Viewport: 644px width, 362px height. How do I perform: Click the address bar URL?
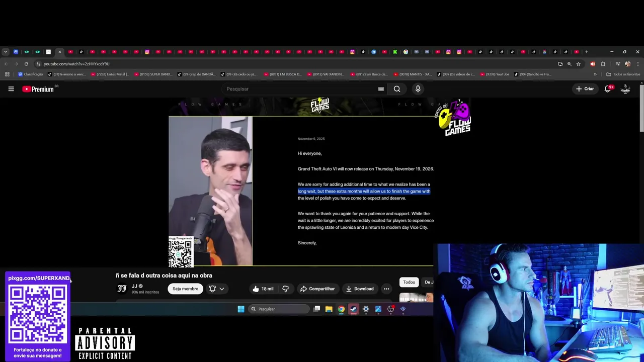(x=76, y=64)
